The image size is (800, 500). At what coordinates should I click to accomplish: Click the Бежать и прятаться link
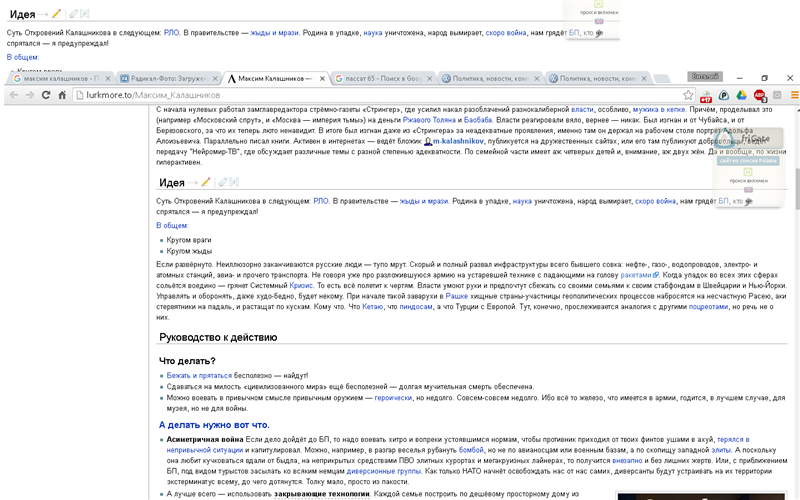coord(199,376)
